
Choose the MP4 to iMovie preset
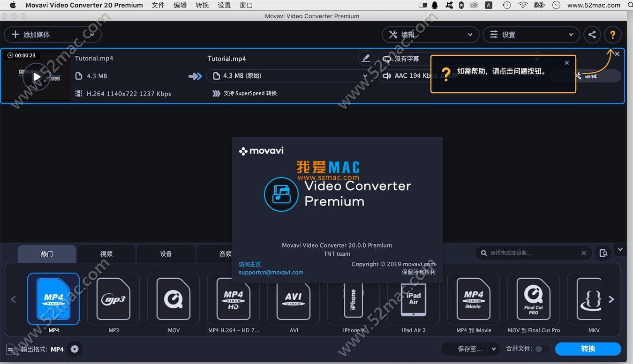[474, 299]
